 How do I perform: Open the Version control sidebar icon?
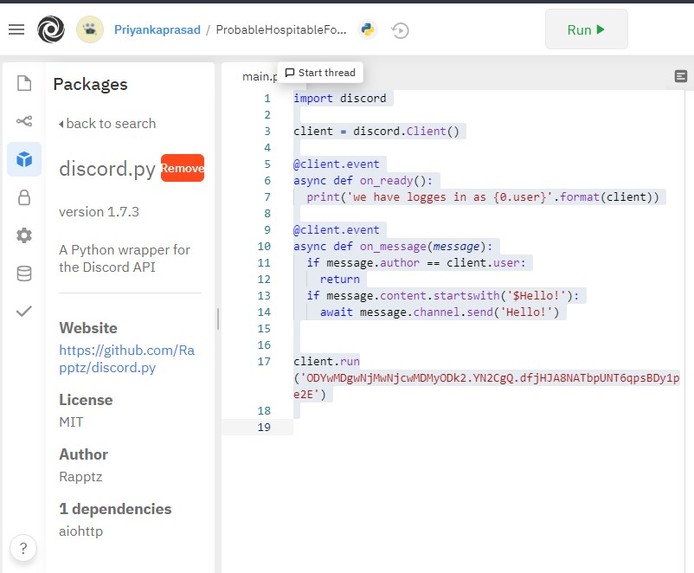point(24,121)
